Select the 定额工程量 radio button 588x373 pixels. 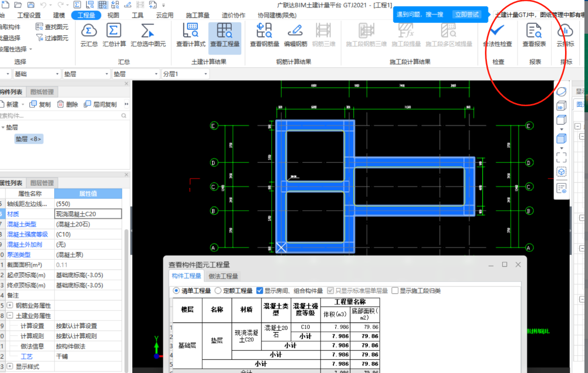[x=218, y=290]
